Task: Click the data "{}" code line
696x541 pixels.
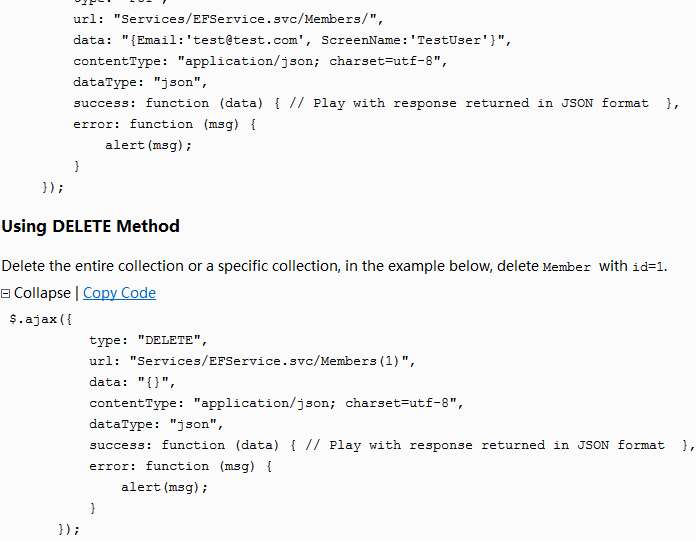Action: click(132, 382)
